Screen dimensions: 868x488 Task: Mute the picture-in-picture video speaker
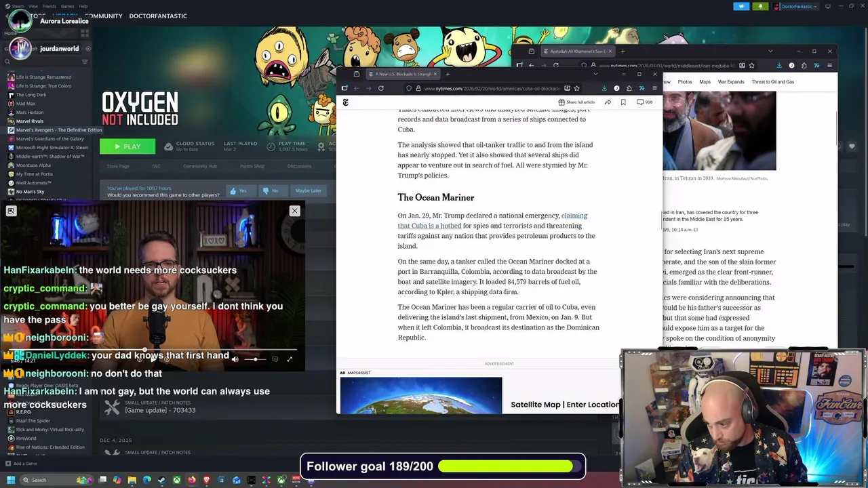click(235, 359)
